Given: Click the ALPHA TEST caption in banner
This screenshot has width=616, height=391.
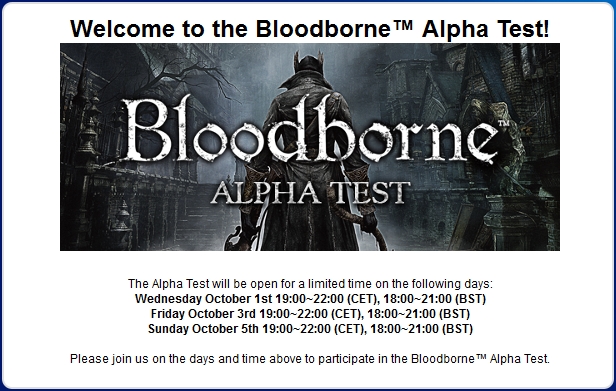Looking at the screenshot, I should 310,193.
